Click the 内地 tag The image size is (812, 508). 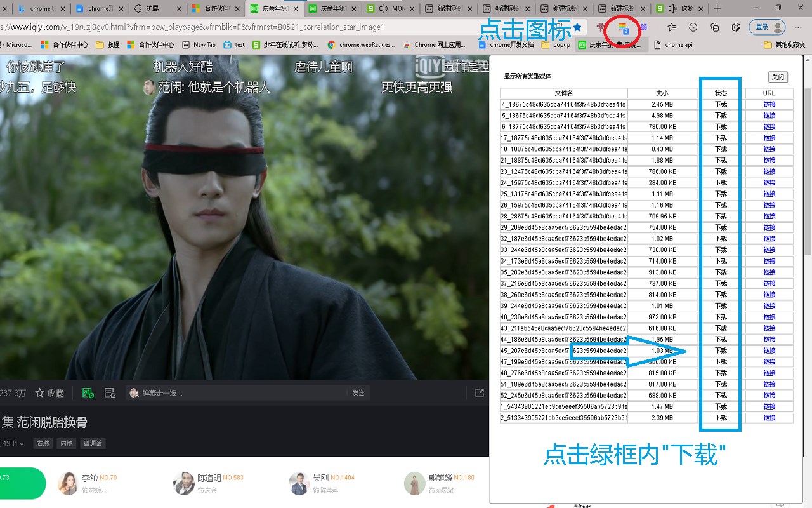[67, 443]
